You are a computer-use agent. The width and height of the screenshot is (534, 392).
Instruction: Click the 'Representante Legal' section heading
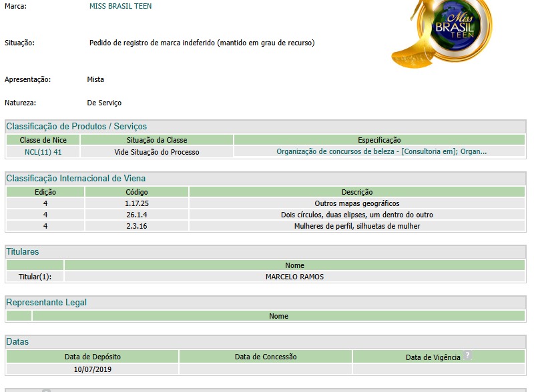(x=46, y=302)
